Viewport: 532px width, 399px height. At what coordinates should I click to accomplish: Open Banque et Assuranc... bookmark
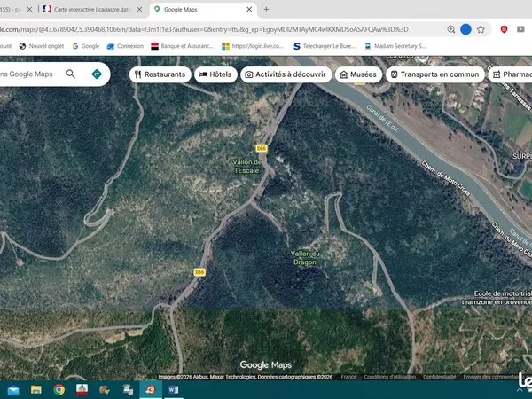(x=182, y=46)
